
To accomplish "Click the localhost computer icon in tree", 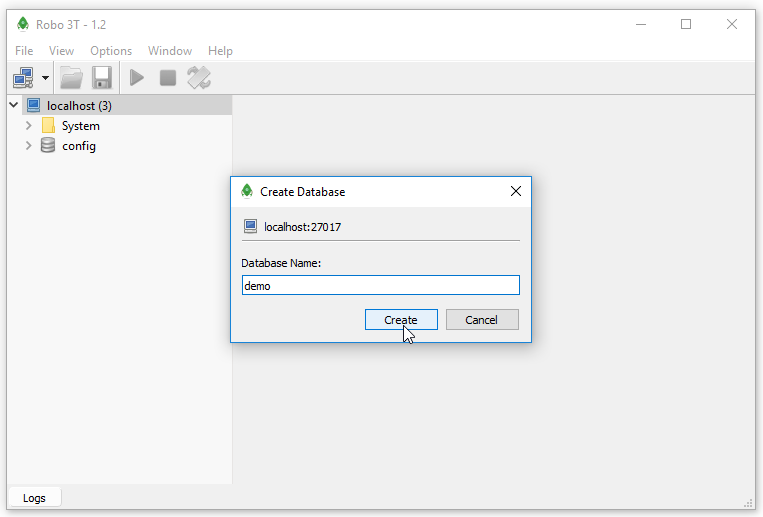I will click(34, 105).
